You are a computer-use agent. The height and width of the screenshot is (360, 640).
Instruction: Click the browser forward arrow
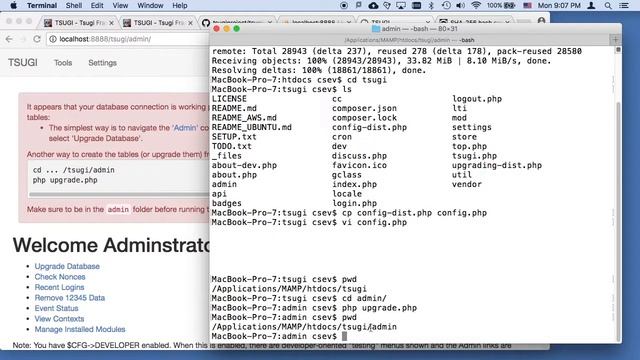coord(23,39)
